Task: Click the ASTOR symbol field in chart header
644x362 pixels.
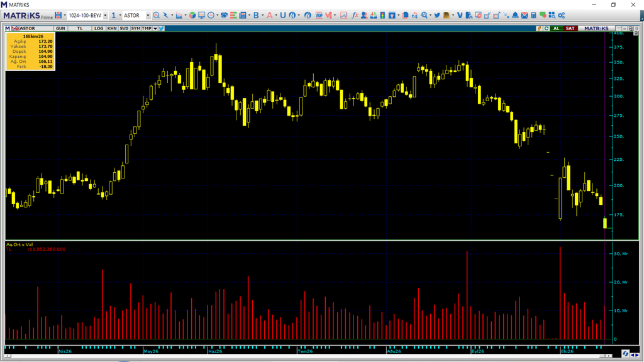Action: tap(36, 28)
